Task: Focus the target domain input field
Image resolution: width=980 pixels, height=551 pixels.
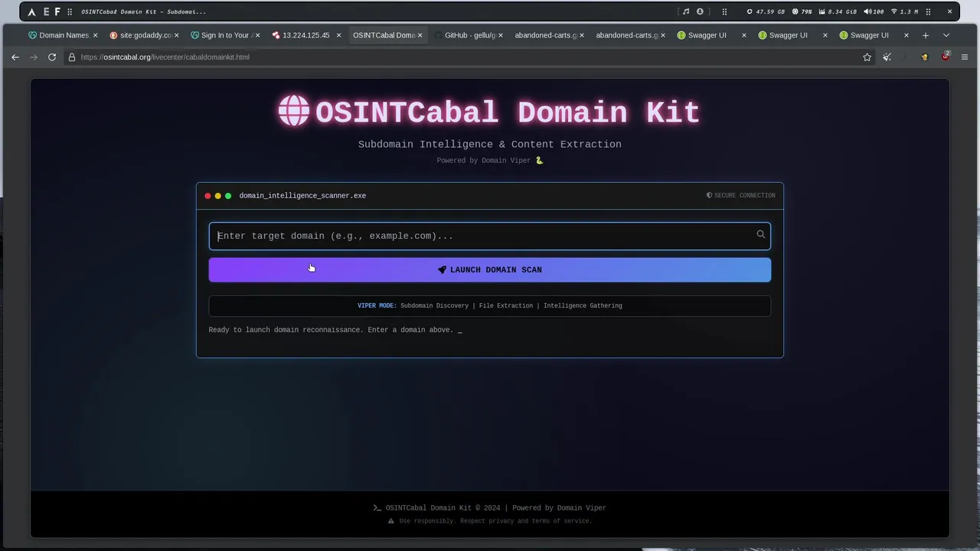Action: pyautogui.click(x=490, y=236)
